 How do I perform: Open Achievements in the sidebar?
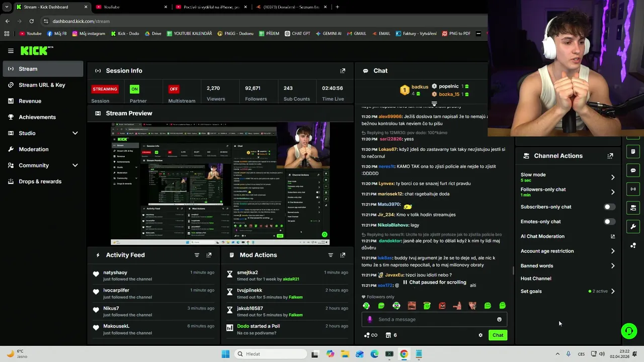43,117
